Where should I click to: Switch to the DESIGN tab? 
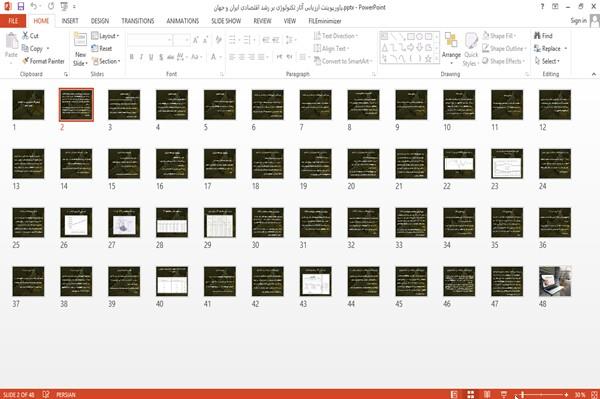[x=100, y=21]
